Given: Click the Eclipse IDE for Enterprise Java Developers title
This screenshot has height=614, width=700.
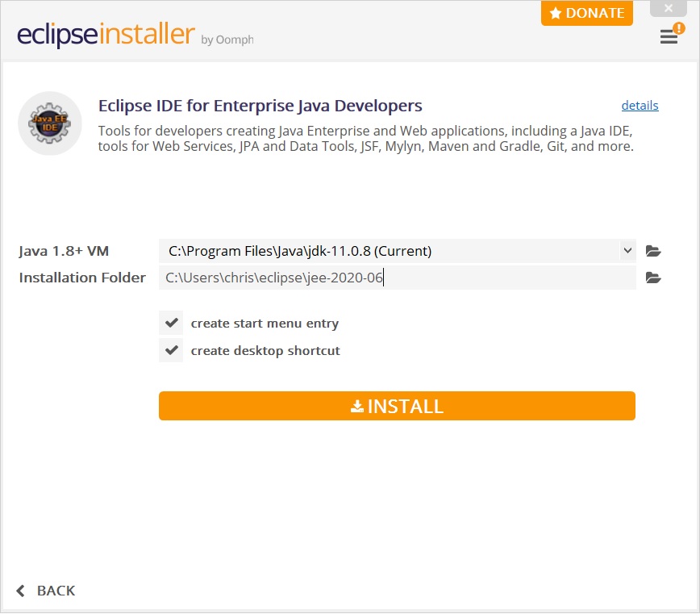Looking at the screenshot, I should (x=260, y=106).
